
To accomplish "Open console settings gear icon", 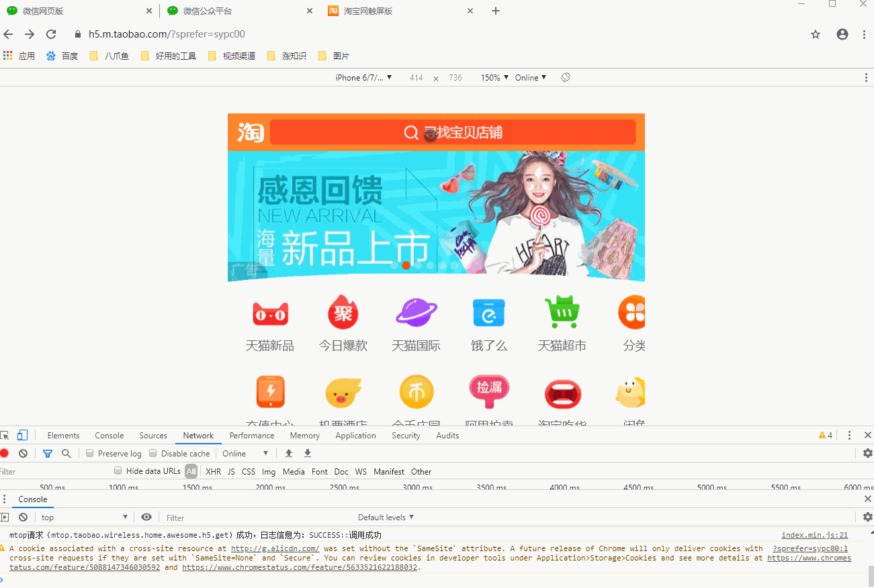I will pyautogui.click(x=867, y=517).
